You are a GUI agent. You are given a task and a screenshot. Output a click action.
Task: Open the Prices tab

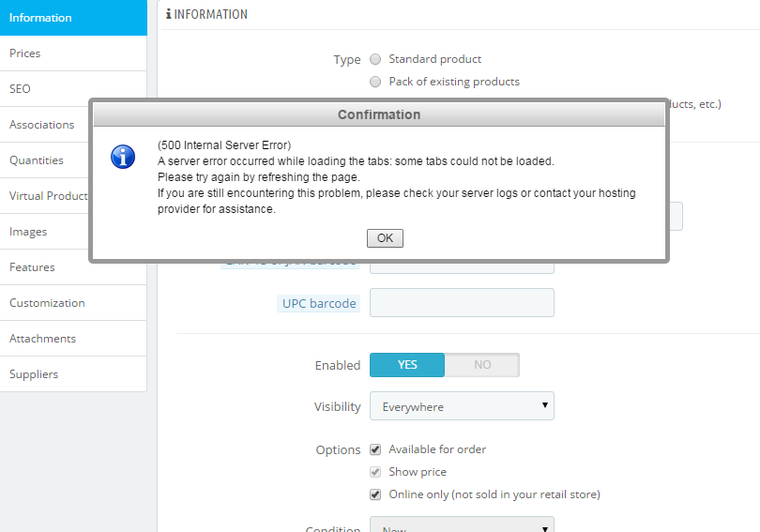pyautogui.click(x=73, y=53)
